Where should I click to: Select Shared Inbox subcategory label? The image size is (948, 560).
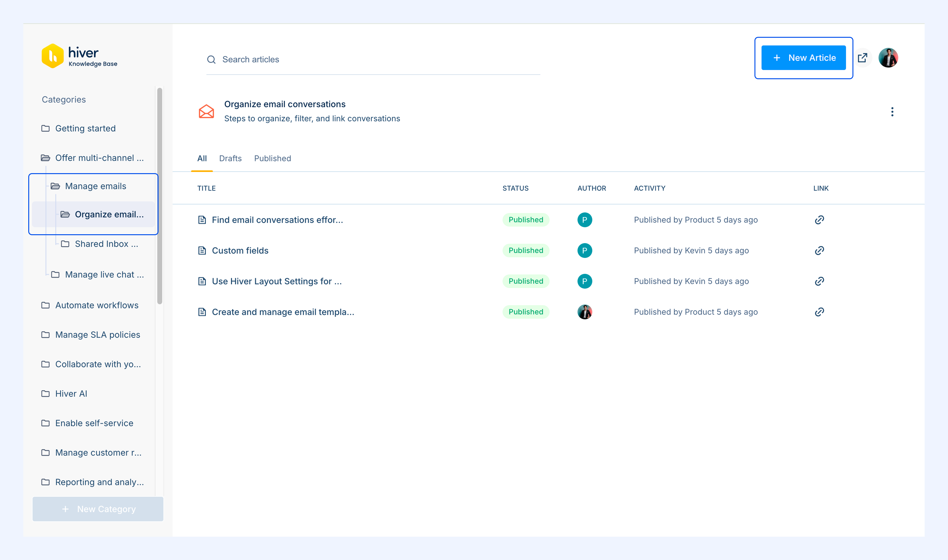[107, 244]
